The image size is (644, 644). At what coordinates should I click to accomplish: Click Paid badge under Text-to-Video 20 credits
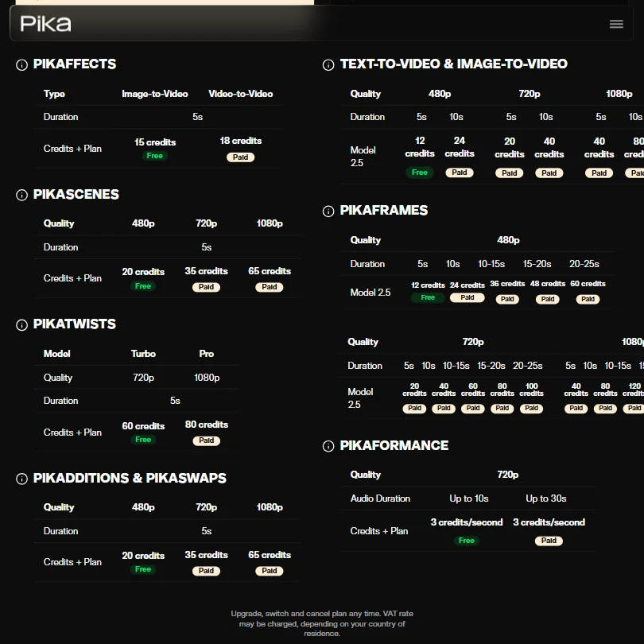coord(510,173)
